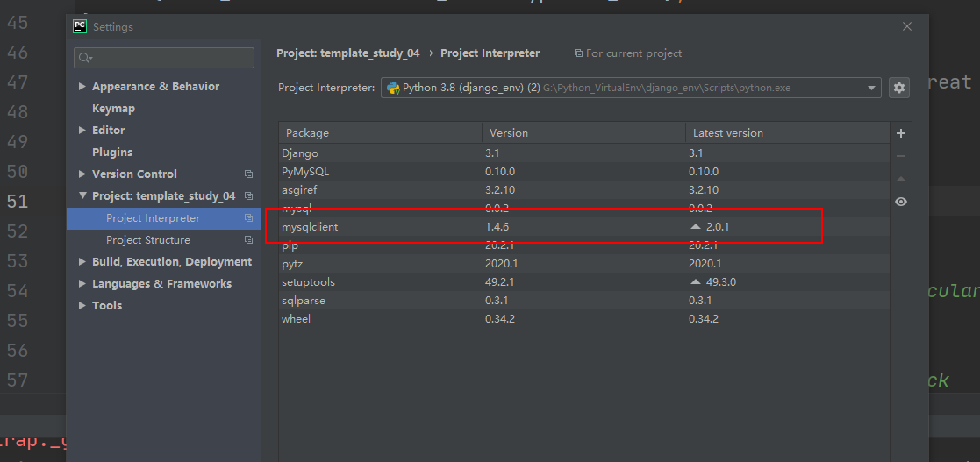Click the 3.2.10 version cell for asgiref
This screenshot has width=980, height=462.
point(500,189)
